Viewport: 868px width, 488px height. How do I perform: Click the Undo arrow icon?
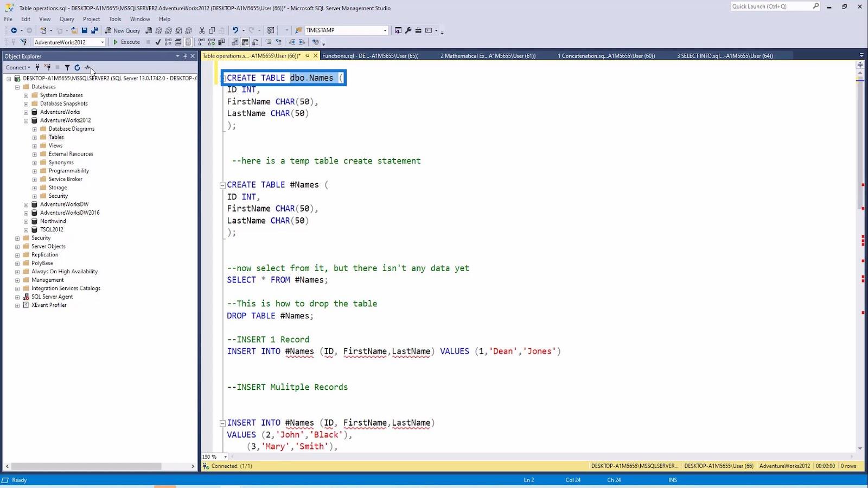(235, 30)
